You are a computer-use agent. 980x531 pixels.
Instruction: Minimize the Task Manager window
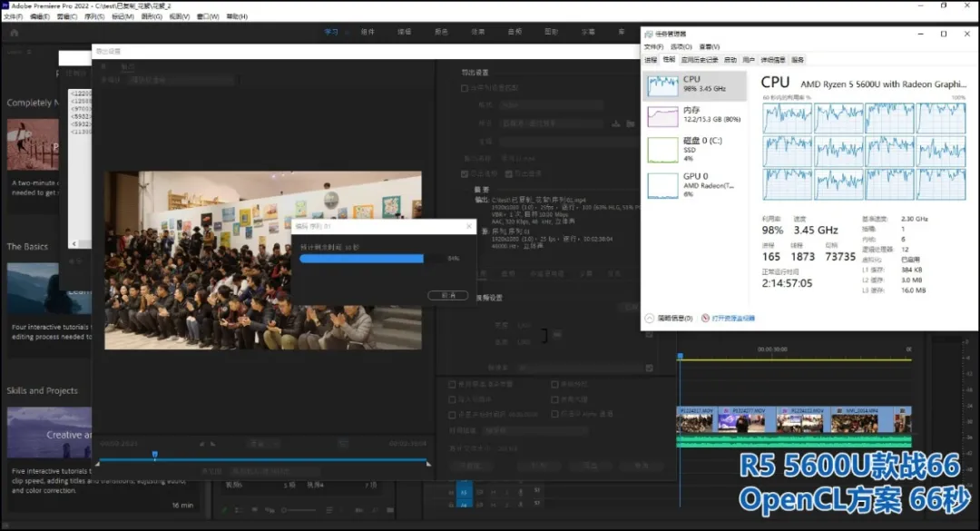pos(921,34)
